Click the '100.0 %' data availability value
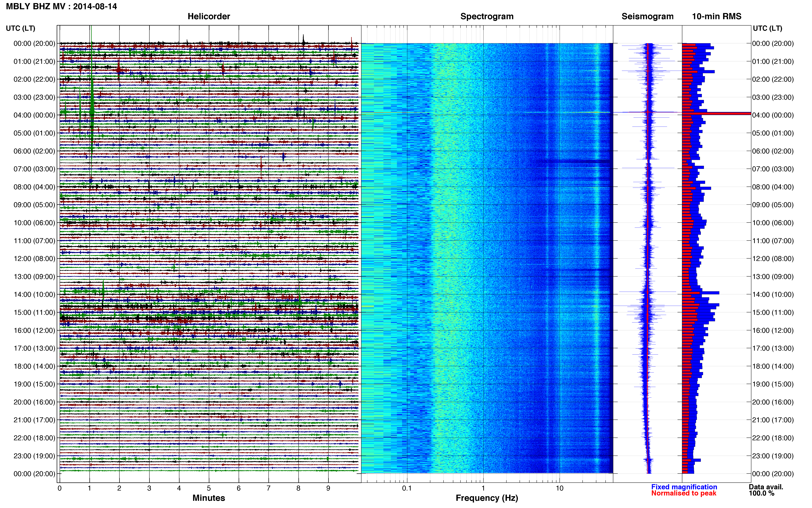 click(761, 493)
